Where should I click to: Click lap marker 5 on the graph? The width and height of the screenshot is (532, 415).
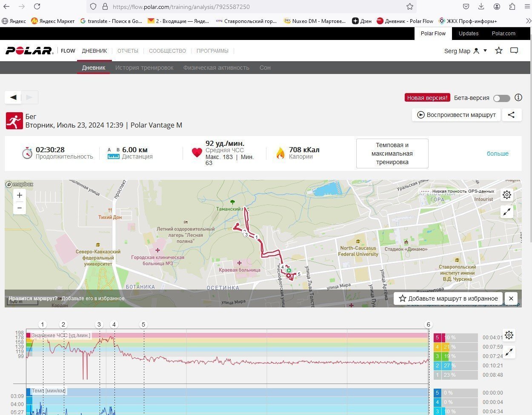point(143,324)
